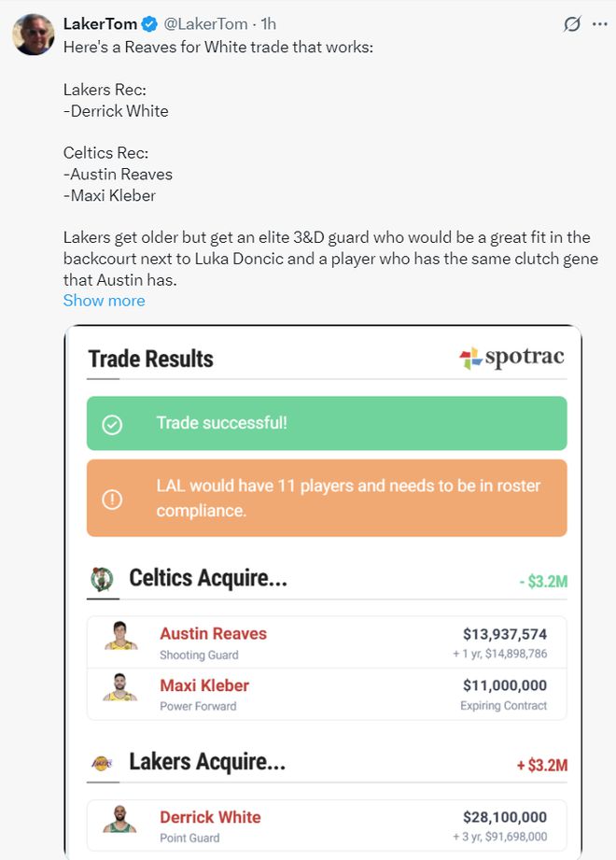This screenshot has height=860, width=616.
Task: Click the blue verified badge icon
Action: 148,24
